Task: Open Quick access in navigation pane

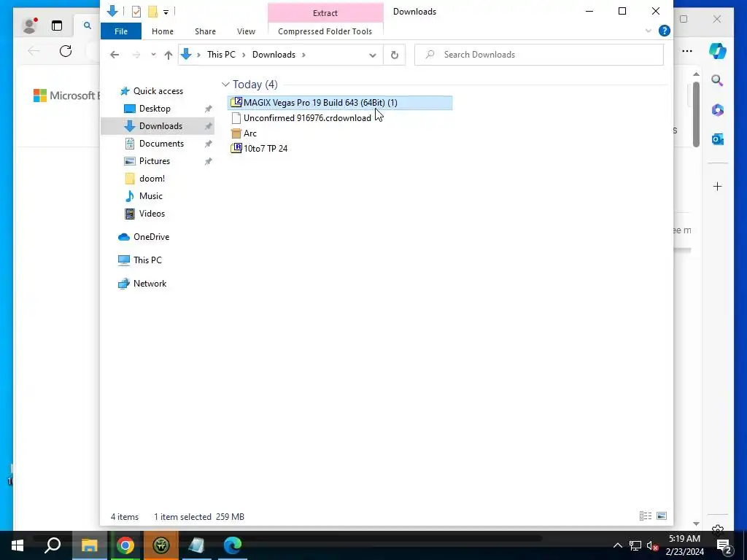Action: (158, 91)
